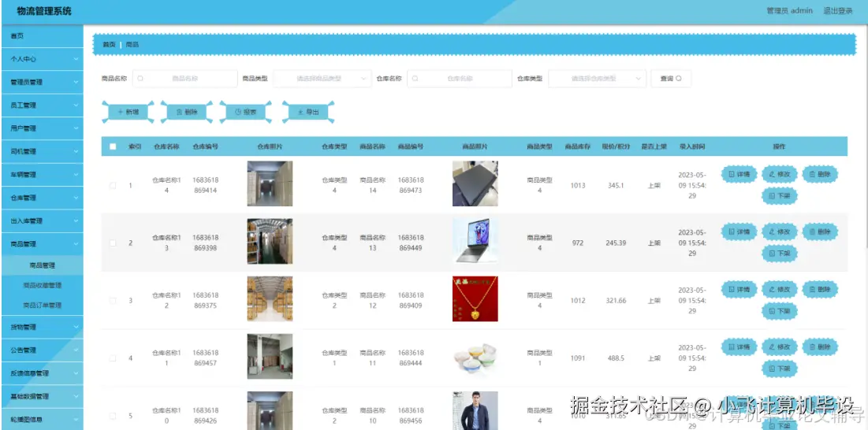Expand 公告管理 sidebar menu
This screenshot has width=868, height=430.
[42, 350]
